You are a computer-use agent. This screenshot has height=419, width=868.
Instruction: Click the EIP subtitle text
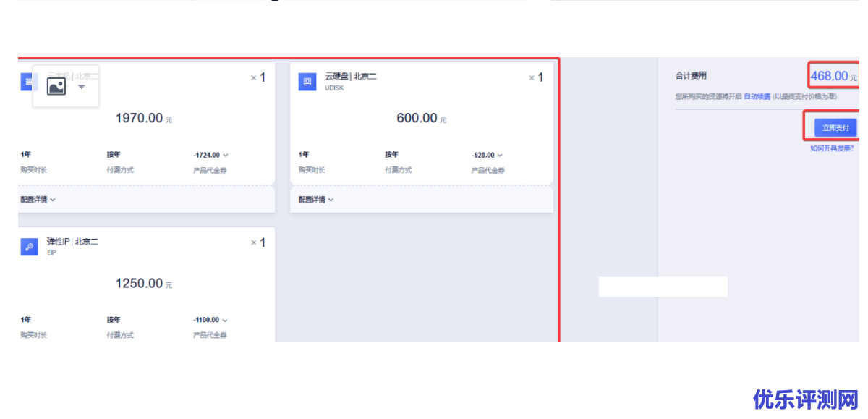point(51,253)
